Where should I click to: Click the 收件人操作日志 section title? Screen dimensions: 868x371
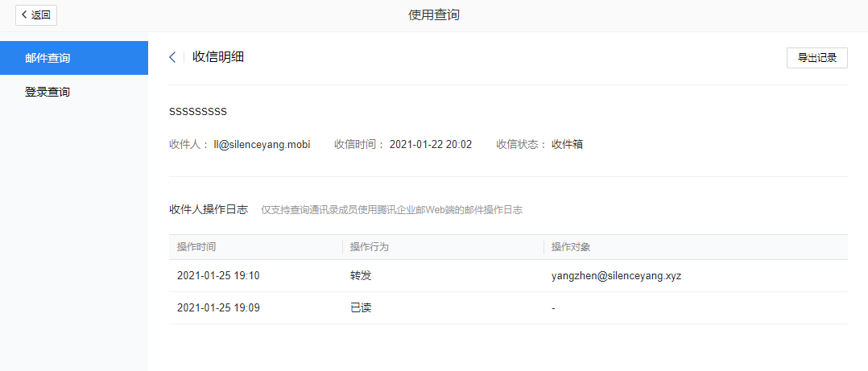[x=209, y=209]
